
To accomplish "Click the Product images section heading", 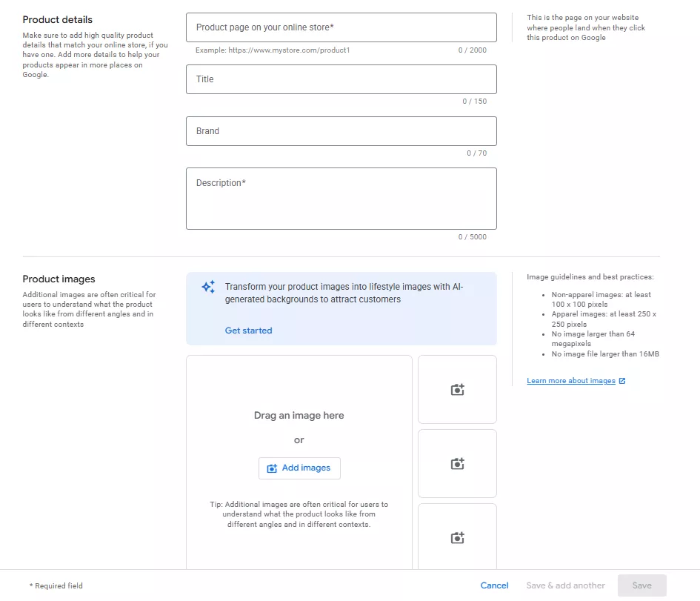I will click(x=59, y=279).
